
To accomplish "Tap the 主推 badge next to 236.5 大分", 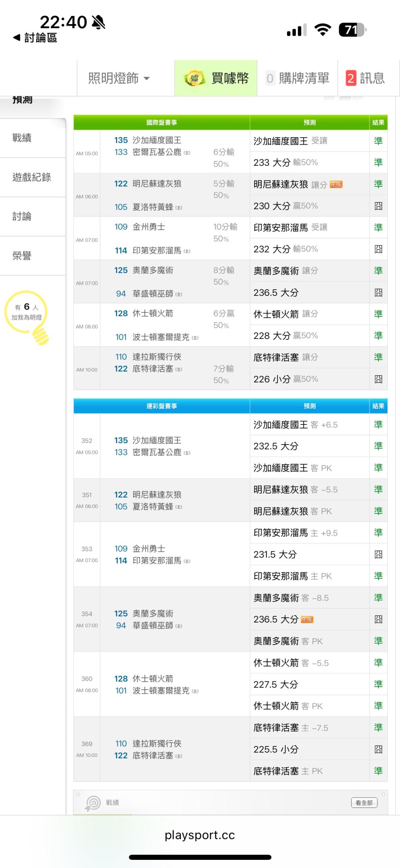I will coord(307,620).
